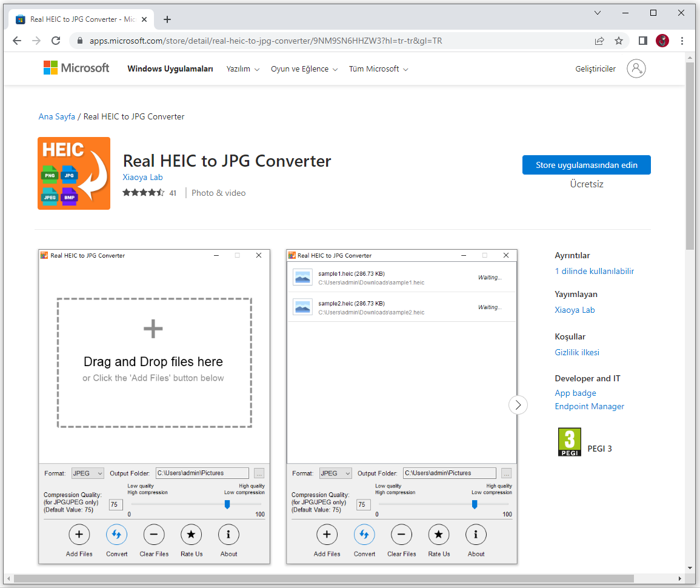
Task: Open a new browser tab
Action: click(167, 19)
